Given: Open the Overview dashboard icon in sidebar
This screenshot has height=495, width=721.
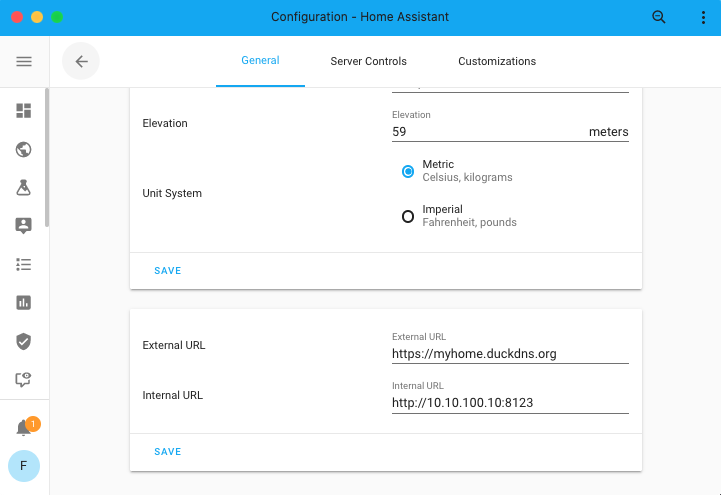Looking at the screenshot, I should (x=23, y=111).
